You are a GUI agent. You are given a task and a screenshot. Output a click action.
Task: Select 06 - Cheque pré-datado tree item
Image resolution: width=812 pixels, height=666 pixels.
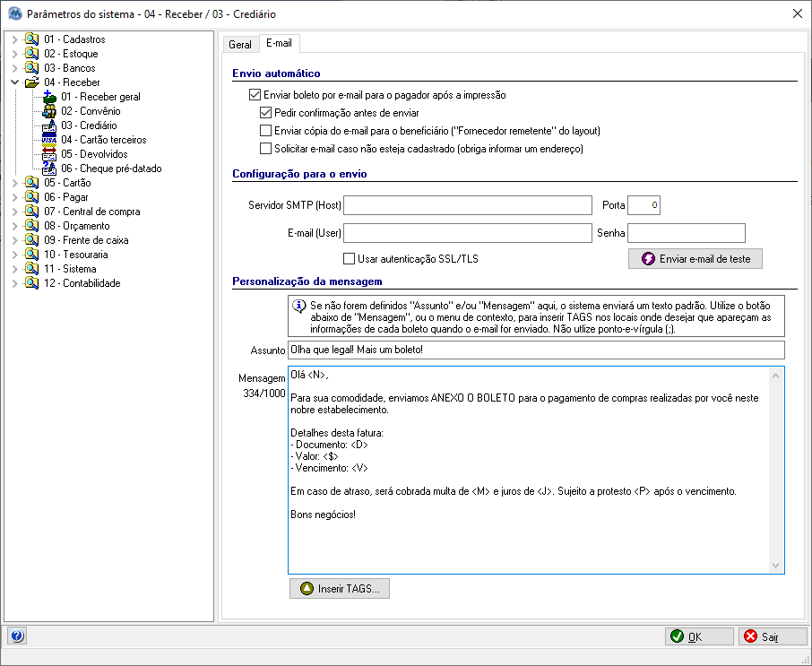pos(111,169)
